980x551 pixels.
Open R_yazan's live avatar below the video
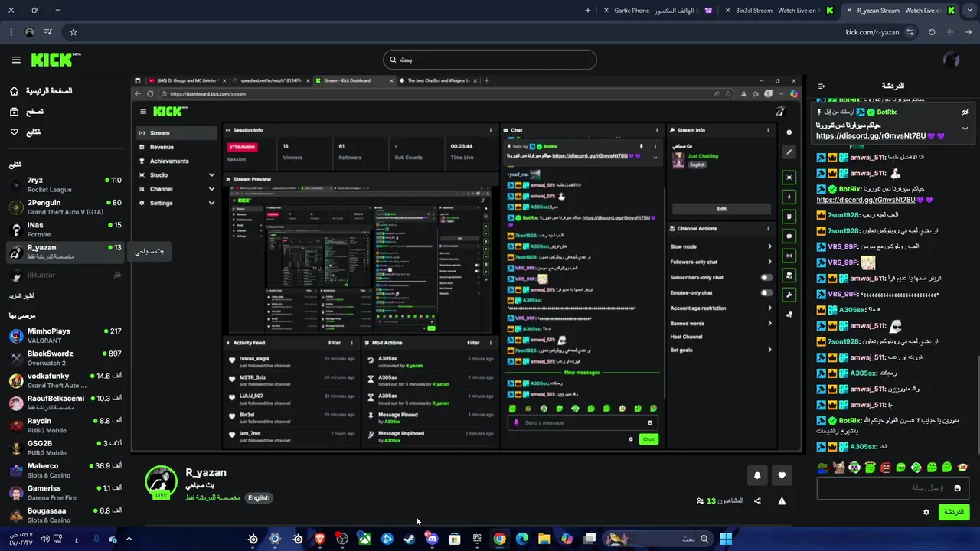(162, 481)
